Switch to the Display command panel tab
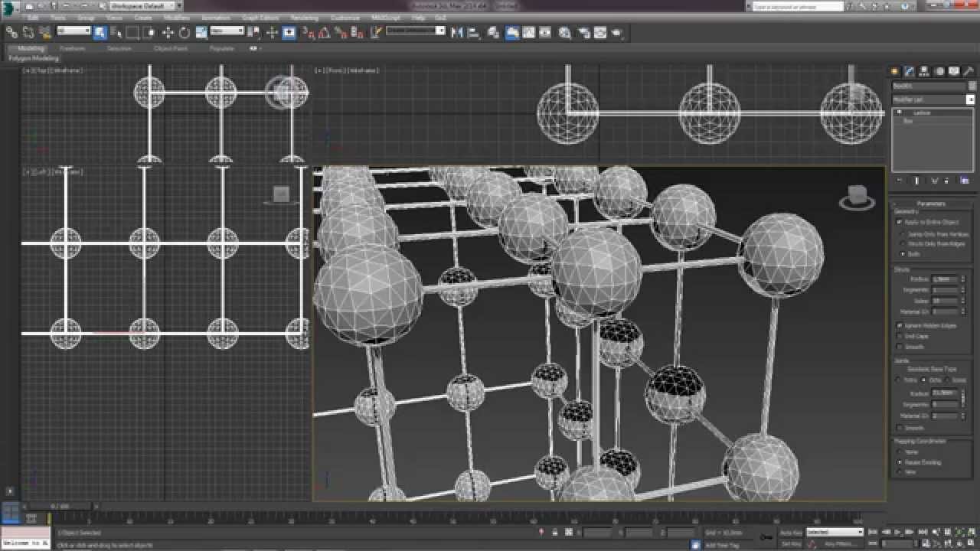The image size is (980, 551). point(954,71)
